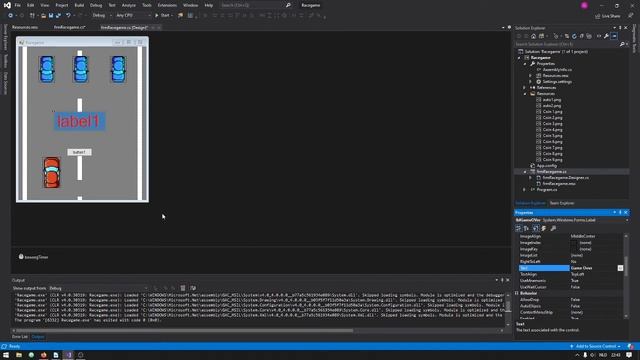
Task: Click the Collapse All icon in Solution Explorer
Action: click(x=581, y=36)
